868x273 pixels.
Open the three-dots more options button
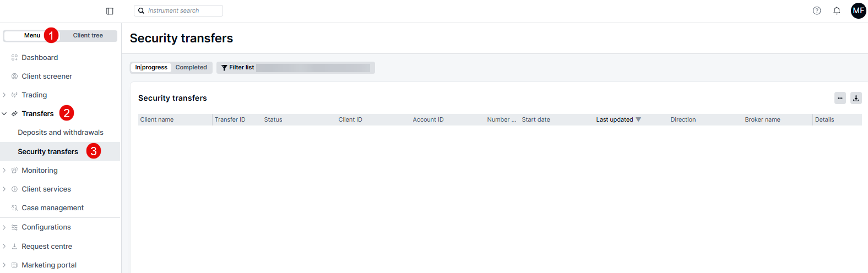tap(840, 98)
